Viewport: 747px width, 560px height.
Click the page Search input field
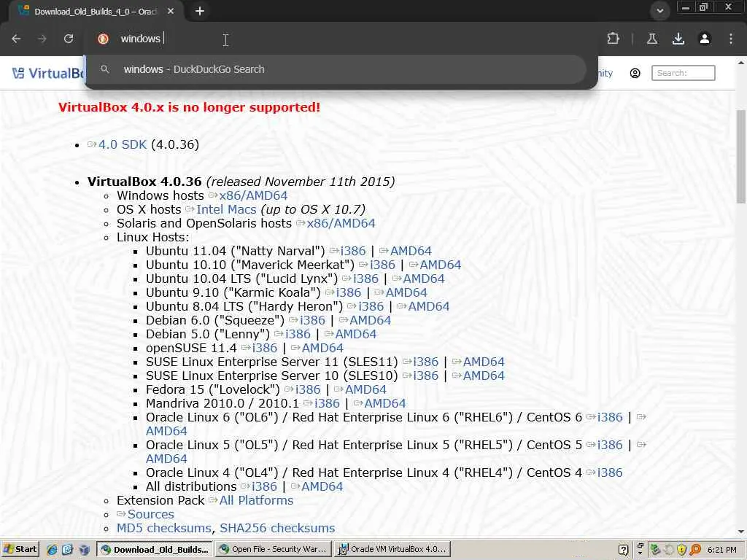[683, 73]
